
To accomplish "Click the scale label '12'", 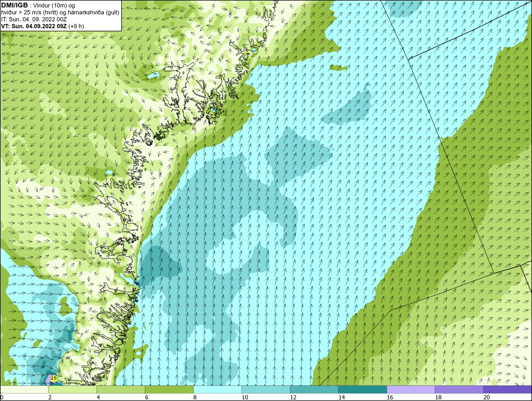I will (293, 397).
